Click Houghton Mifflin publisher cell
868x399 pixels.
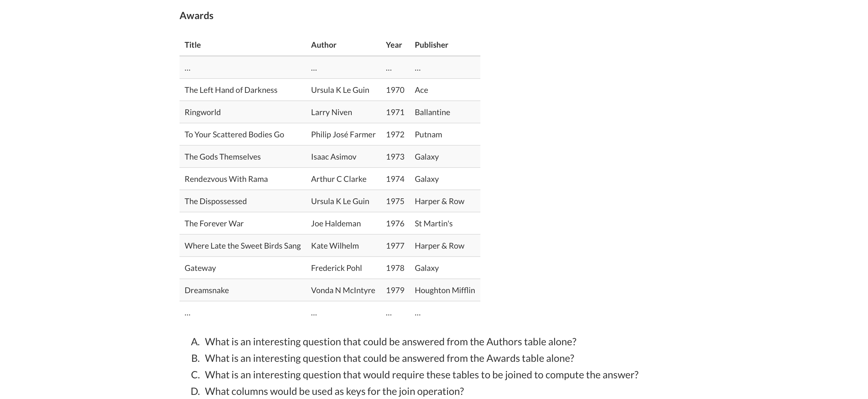pos(445,290)
